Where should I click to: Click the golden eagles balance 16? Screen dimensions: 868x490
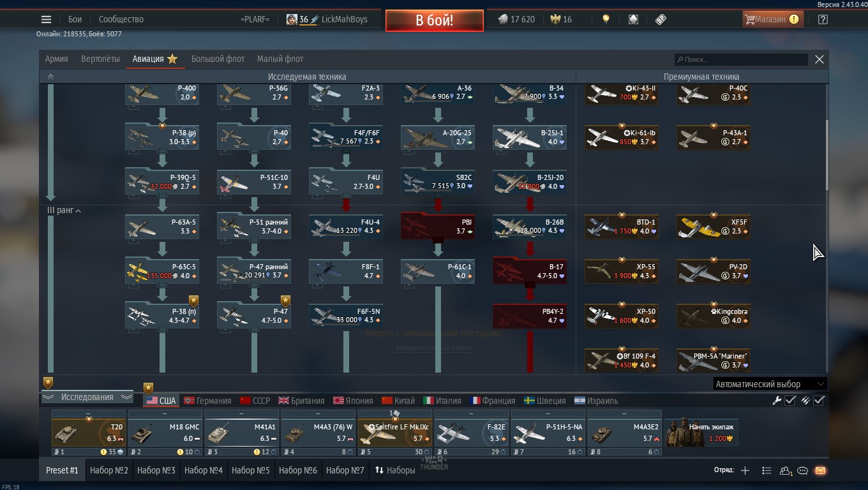tap(561, 19)
